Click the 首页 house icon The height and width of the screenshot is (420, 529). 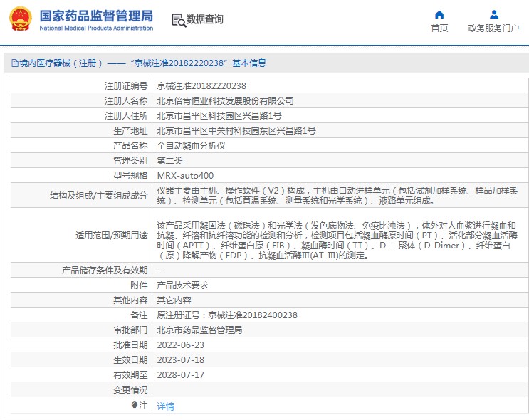coord(439,14)
